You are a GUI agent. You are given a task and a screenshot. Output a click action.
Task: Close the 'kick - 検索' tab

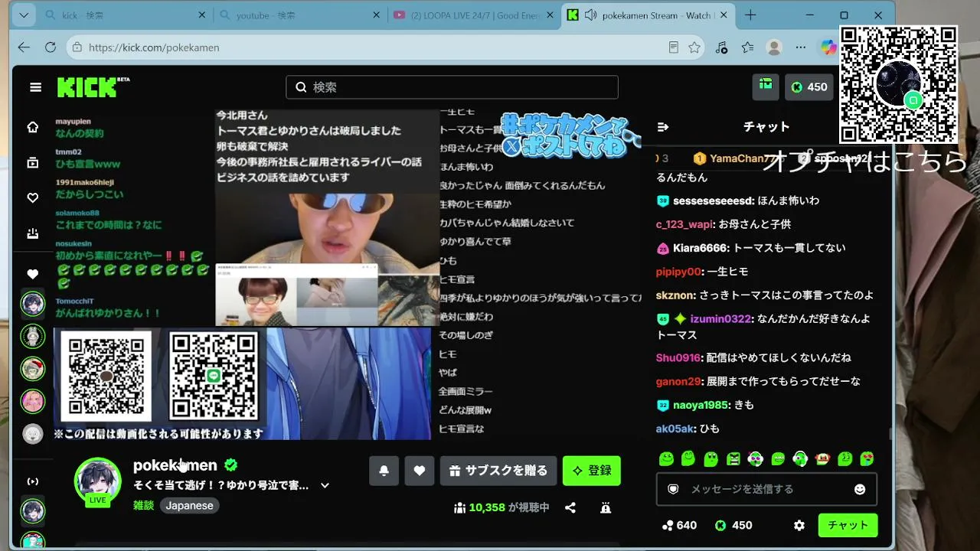pos(202,15)
